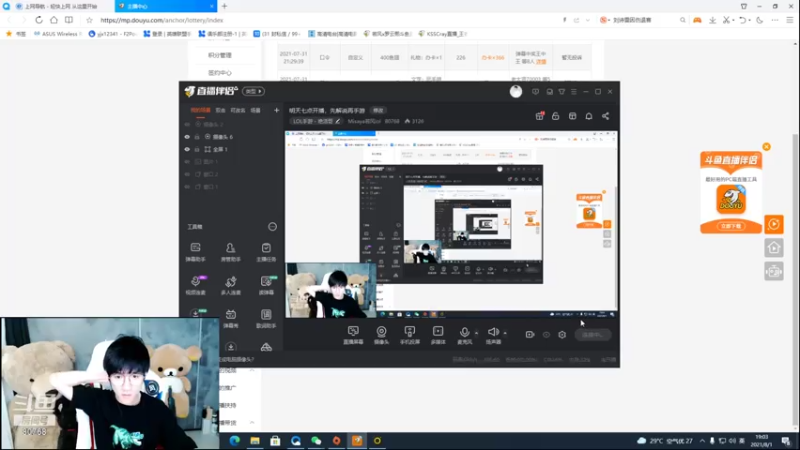Toggle visibility of 图片 1 layer
Screen dimensions: 800x450
(187, 162)
